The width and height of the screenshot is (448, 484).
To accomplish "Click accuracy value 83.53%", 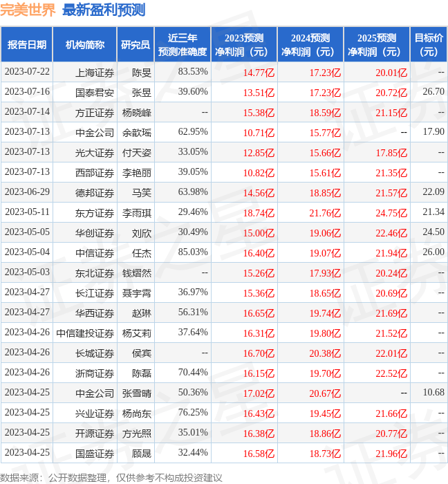I will coord(193,72).
